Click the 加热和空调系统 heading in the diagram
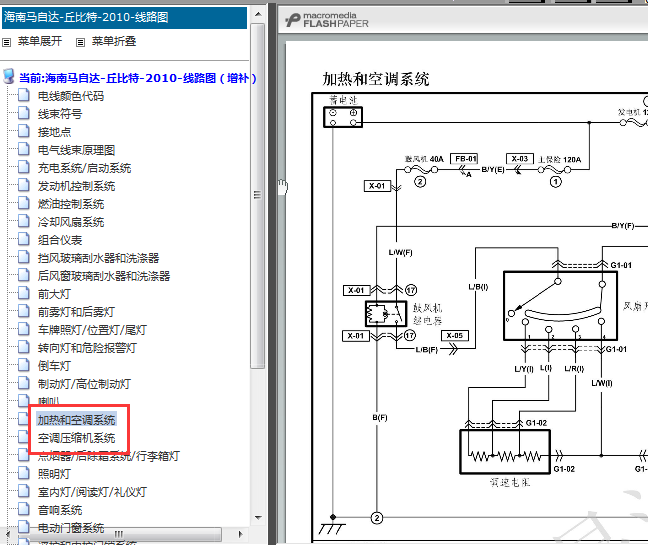This screenshot has height=545, width=648. coord(376,79)
